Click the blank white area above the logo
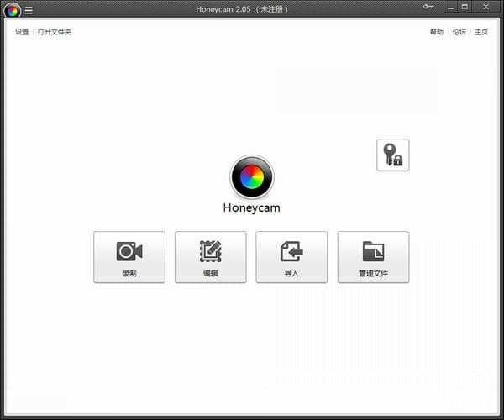The height and width of the screenshot is (420, 504). (x=251, y=92)
